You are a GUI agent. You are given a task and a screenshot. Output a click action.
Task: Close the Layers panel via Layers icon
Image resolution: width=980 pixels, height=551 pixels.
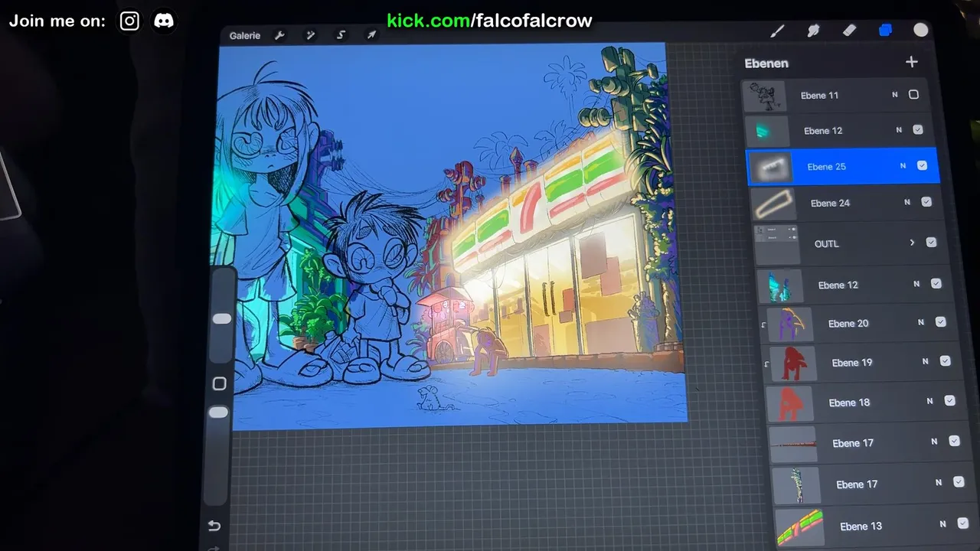tap(885, 31)
